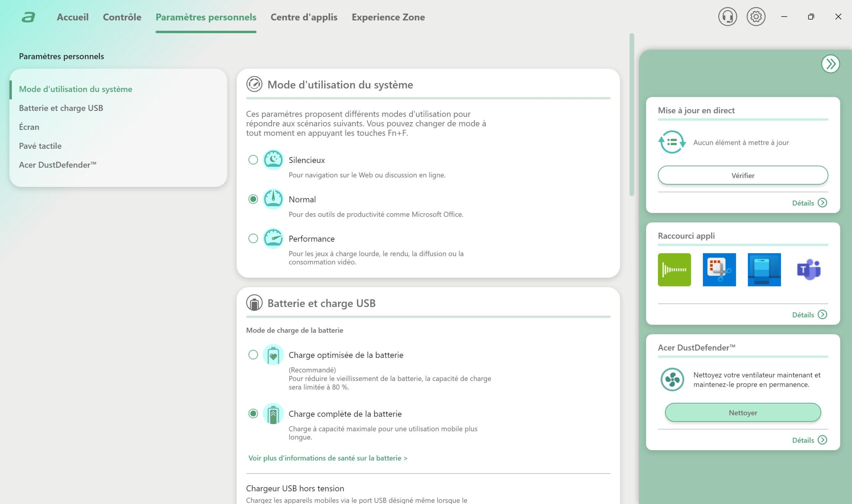Screen dimensions: 852x504
Task: Switch to the Contrôle tab
Action: click(x=122, y=17)
